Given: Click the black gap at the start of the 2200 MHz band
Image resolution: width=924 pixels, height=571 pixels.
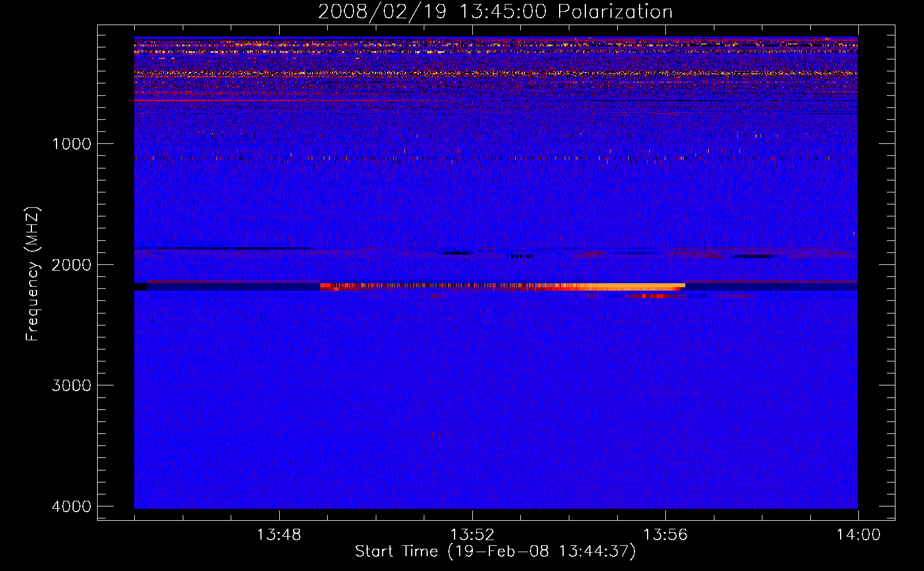Looking at the screenshot, I should click(x=140, y=287).
